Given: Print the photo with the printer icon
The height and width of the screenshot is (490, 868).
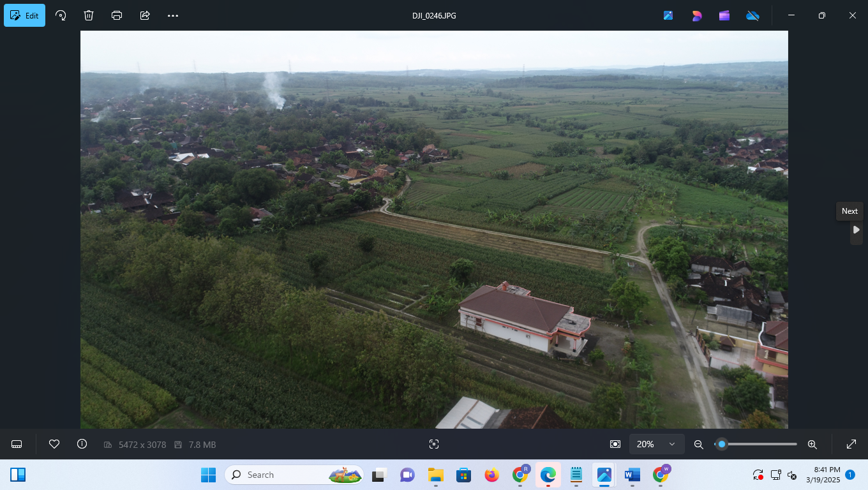Looking at the screenshot, I should point(117,15).
